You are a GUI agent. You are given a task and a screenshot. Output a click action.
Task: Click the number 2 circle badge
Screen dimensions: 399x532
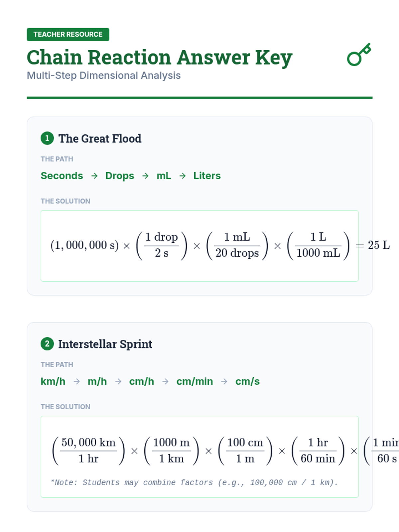[47, 343]
